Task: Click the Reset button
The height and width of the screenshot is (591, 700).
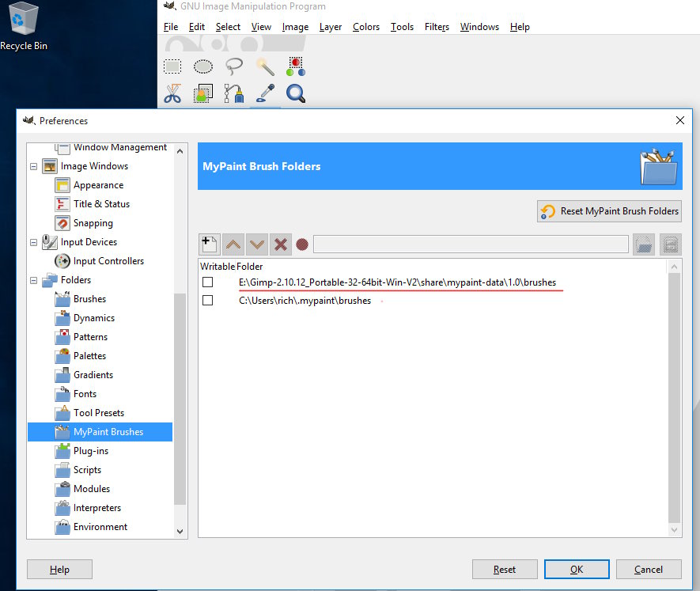Action: pos(505,569)
